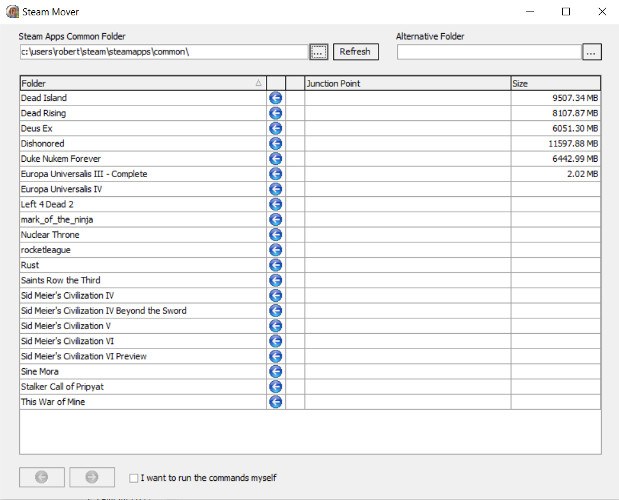Click the Size column header
The height and width of the screenshot is (500, 619).
554,83
